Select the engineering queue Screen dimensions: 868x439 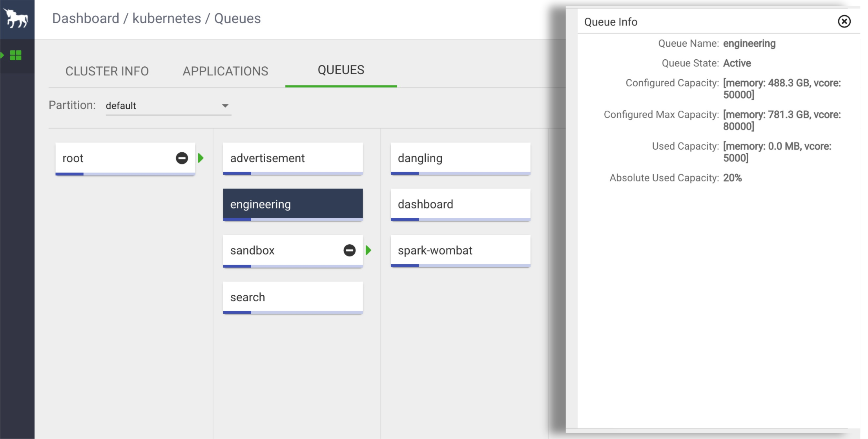point(293,204)
